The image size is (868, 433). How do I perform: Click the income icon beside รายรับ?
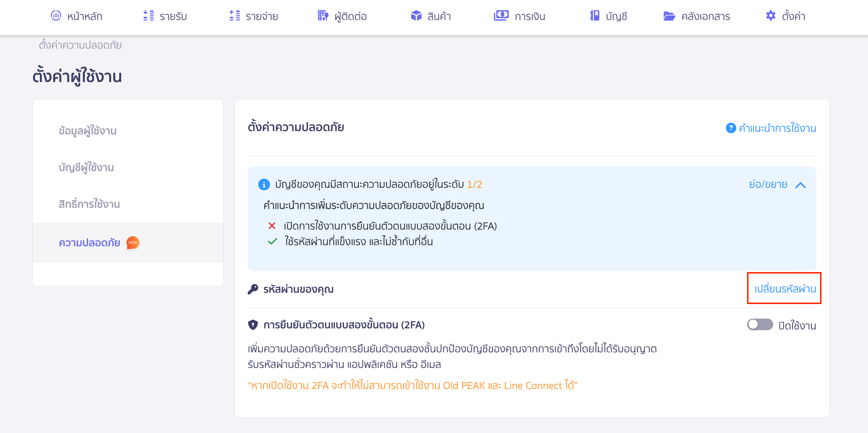coord(149,16)
